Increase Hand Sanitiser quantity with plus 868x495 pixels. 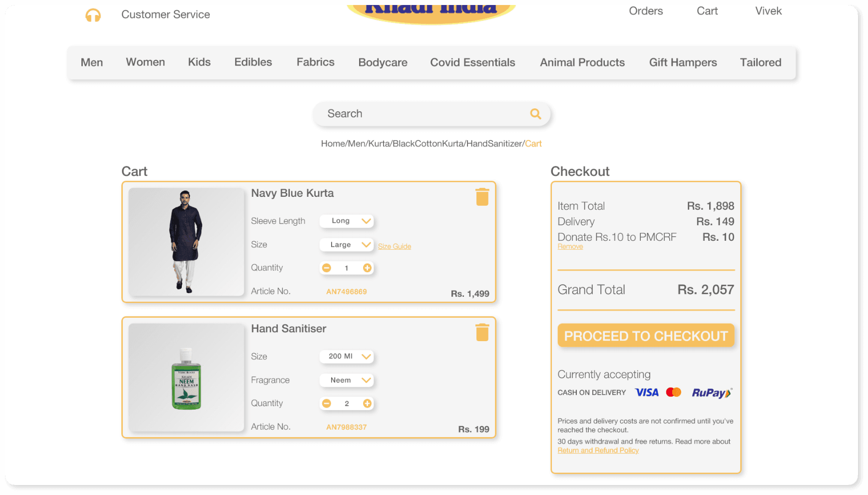coord(367,404)
